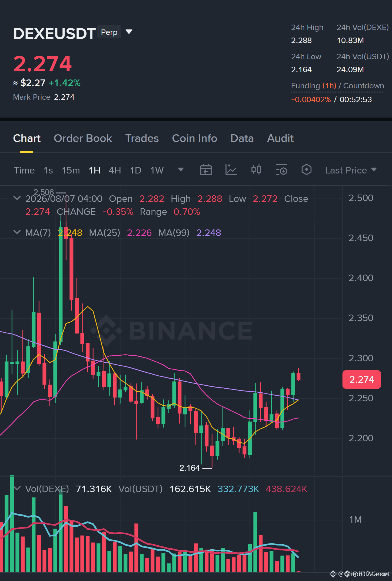Select the 1D chart interval

136,170
